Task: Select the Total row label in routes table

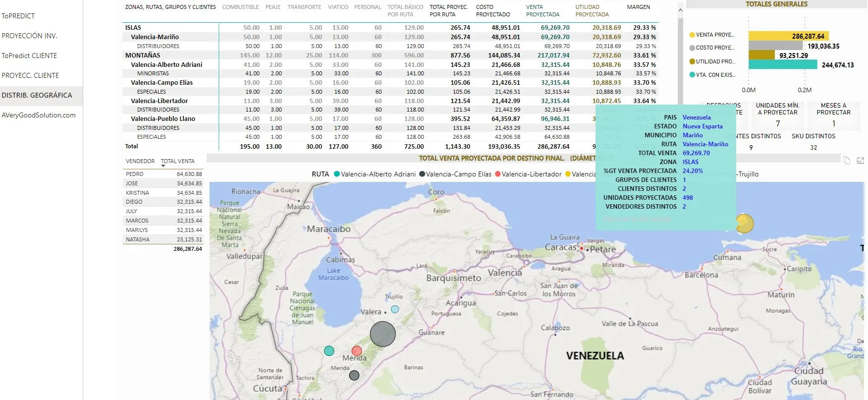Action: point(131,146)
